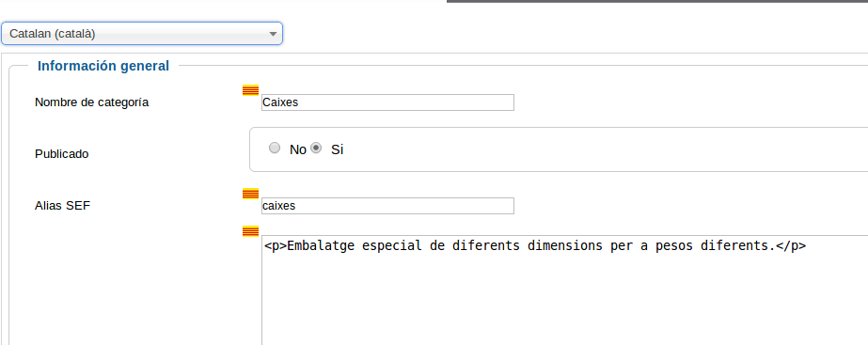Click the Catalan flag icon above Nombre de categoría field
The height and width of the screenshot is (345, 868).
point(251,90)
